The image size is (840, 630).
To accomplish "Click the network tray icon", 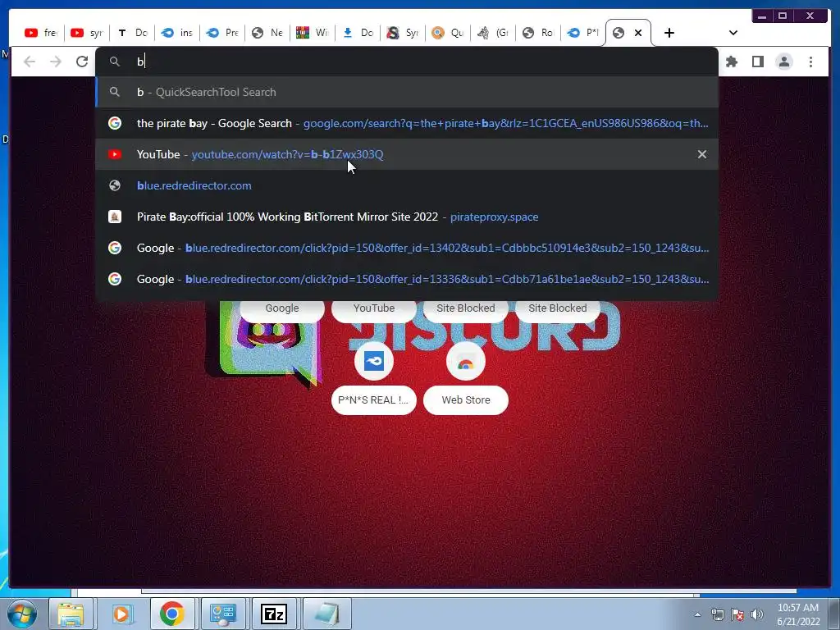I will pyautogui.click(x=717, y=614).
